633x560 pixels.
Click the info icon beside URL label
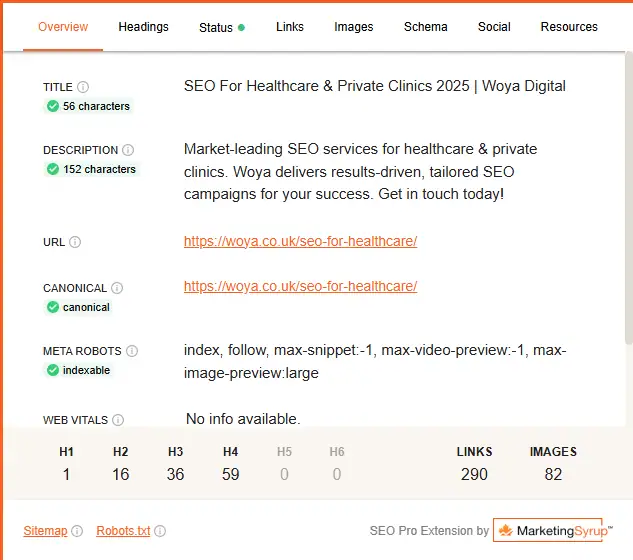pyautogui.click(x=75, y=242)
